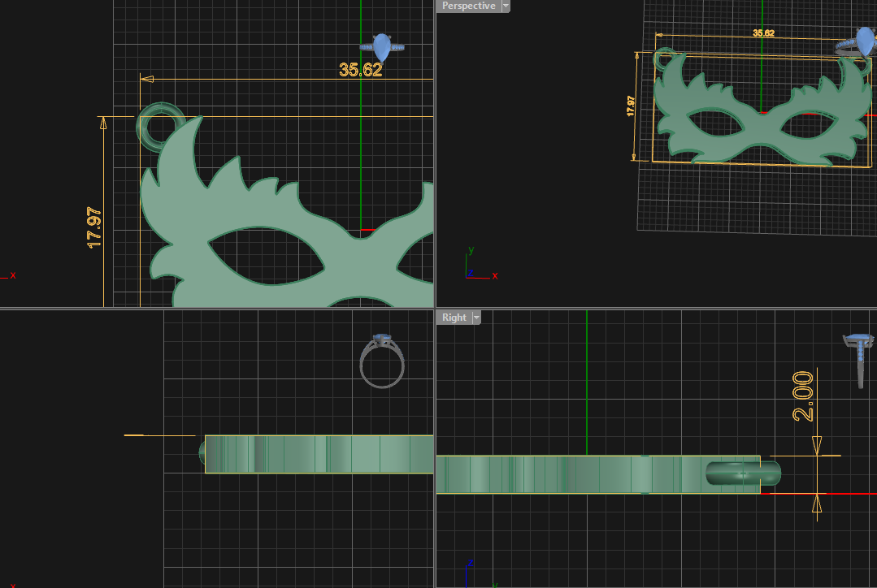Select the mask slab in front view
877x588 pixels.
[x=319, y=454]
